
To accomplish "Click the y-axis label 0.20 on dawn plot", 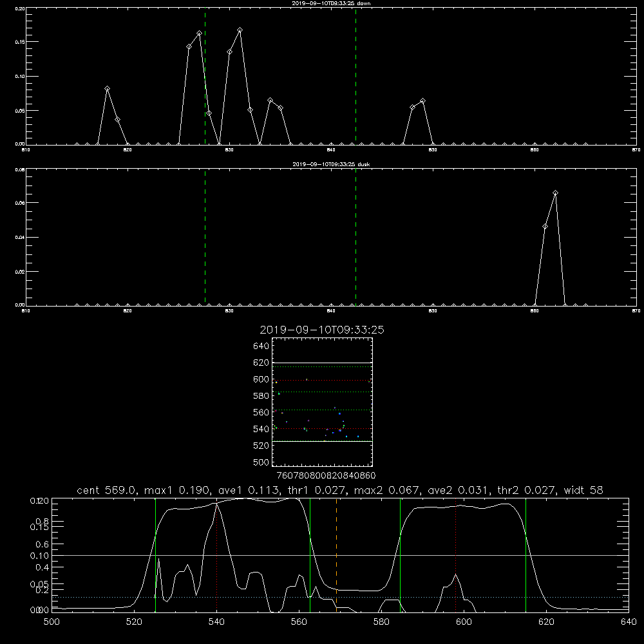I will 20,8.
